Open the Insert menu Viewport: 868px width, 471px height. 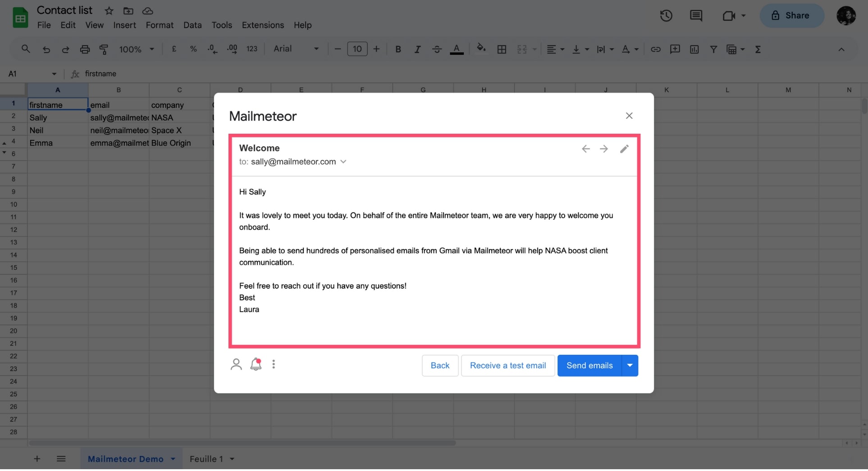(124, 25)
